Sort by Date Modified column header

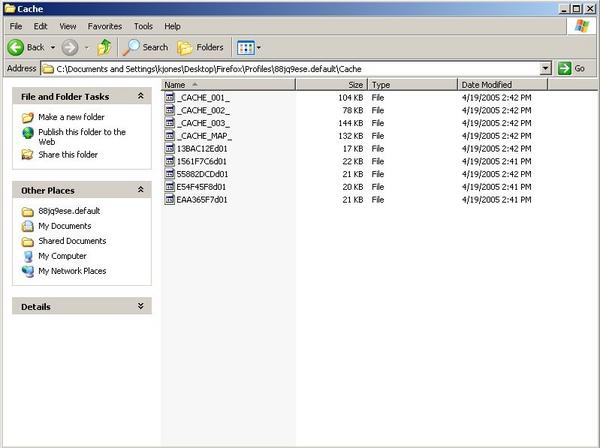pyautogui.click(x=487, y=85)
